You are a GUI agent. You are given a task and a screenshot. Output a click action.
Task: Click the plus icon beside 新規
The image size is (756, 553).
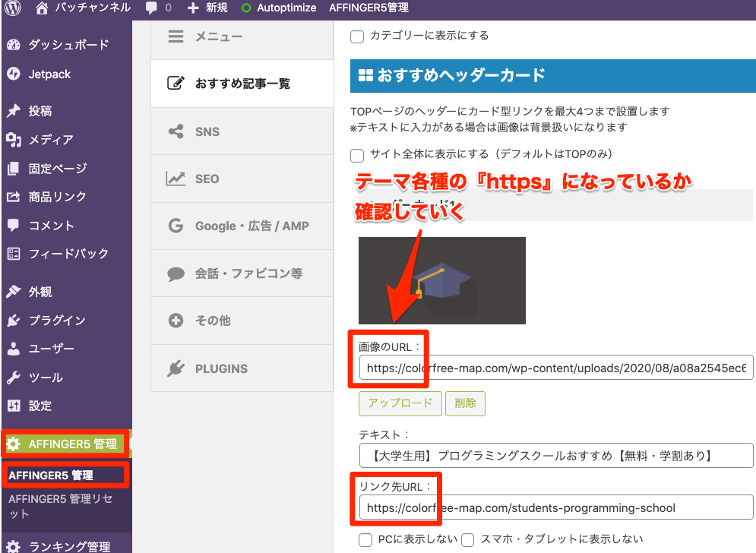(193, 8)
